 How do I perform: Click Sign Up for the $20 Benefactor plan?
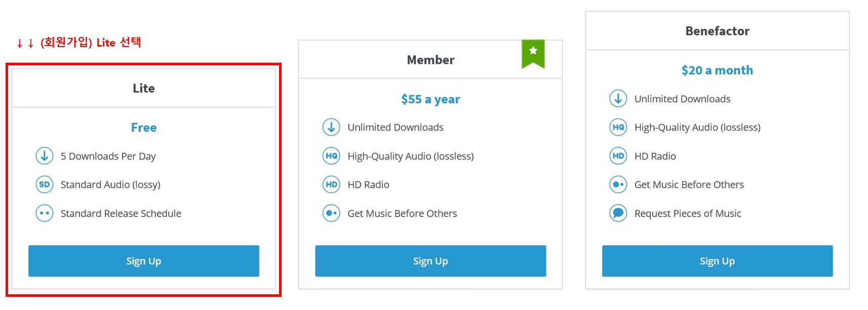[717, 261]
